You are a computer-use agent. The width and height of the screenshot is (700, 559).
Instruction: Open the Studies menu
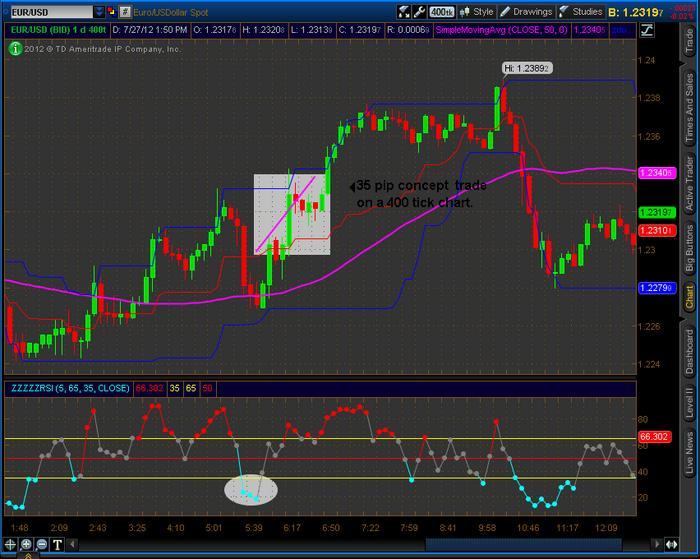pos(581,12)
